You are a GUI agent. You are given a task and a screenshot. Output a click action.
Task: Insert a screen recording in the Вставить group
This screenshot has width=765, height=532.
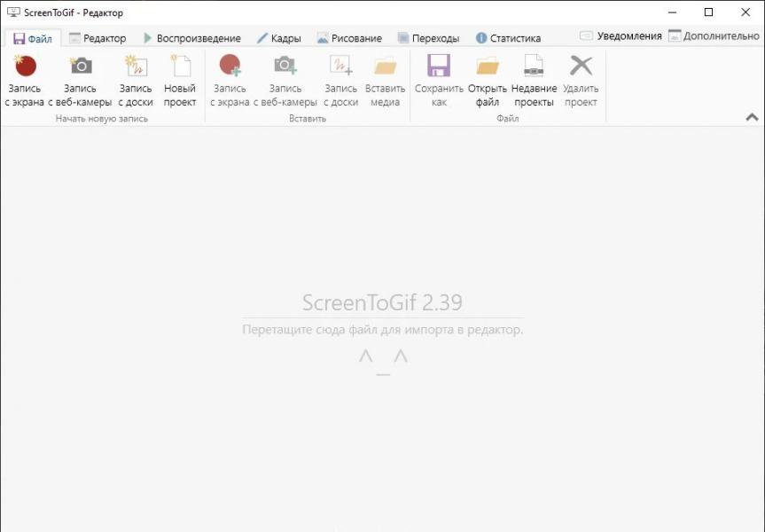(x=230, y=81)
